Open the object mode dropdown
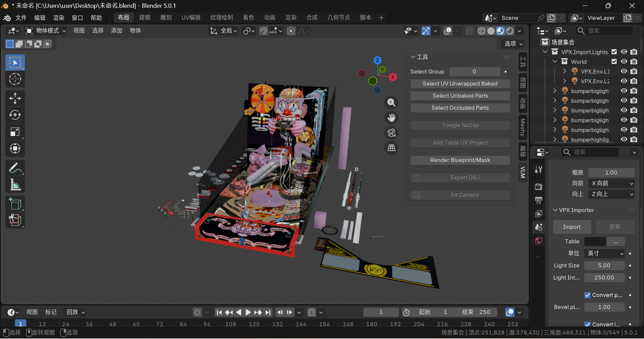This screenshot has height=339, width=644. [46, 31]
